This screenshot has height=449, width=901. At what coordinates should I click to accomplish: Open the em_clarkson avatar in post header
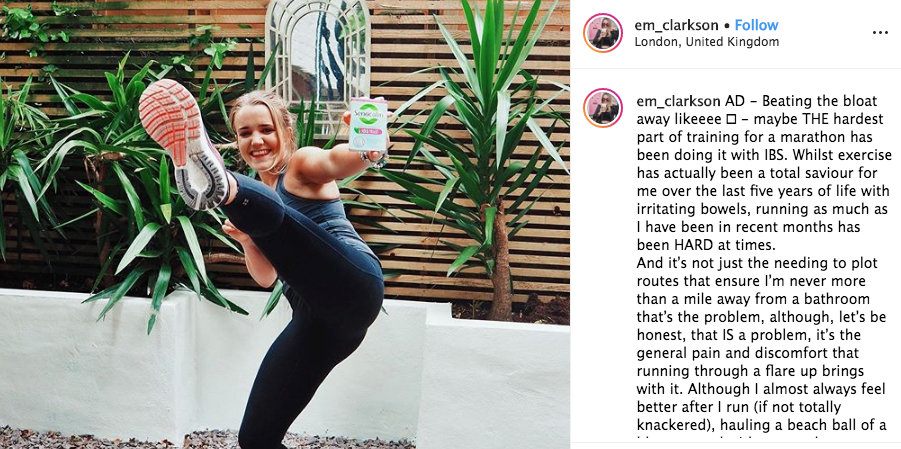click(x=603, y=33)
